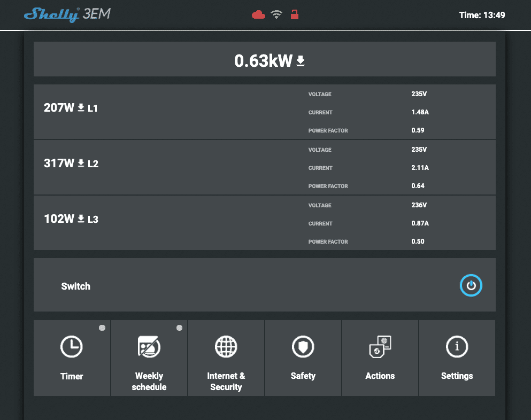Click the Timer status indicator dot

point(102,328)
